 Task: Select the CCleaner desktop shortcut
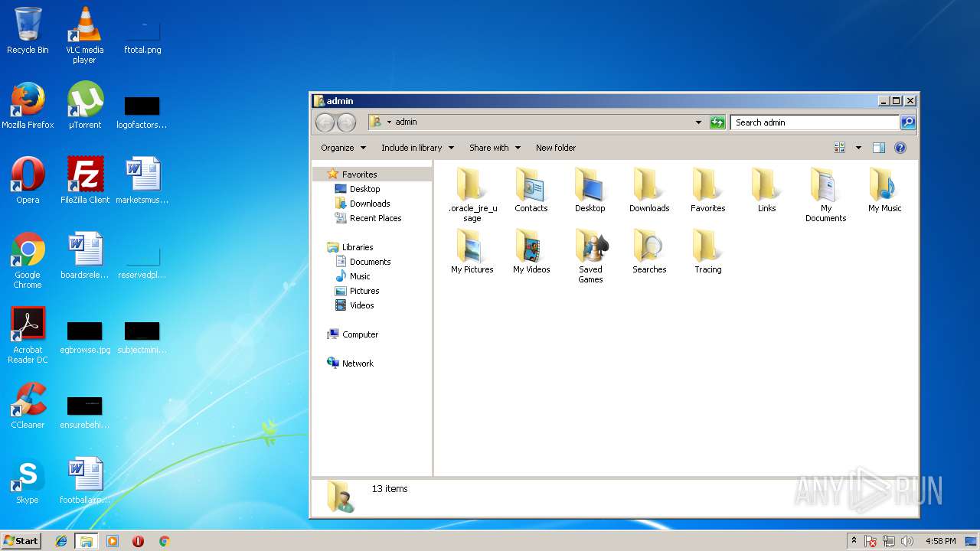tap(28, 406)
